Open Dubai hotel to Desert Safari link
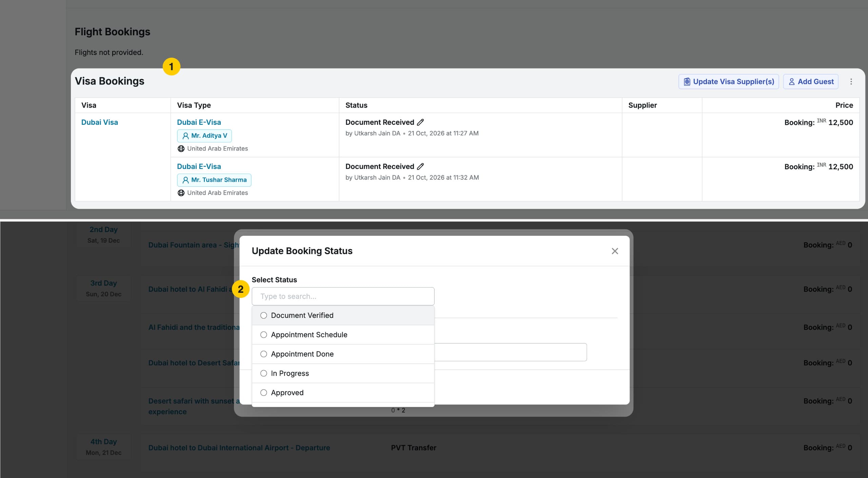Screen dimensions: 868x478 (x=194, y=363)
